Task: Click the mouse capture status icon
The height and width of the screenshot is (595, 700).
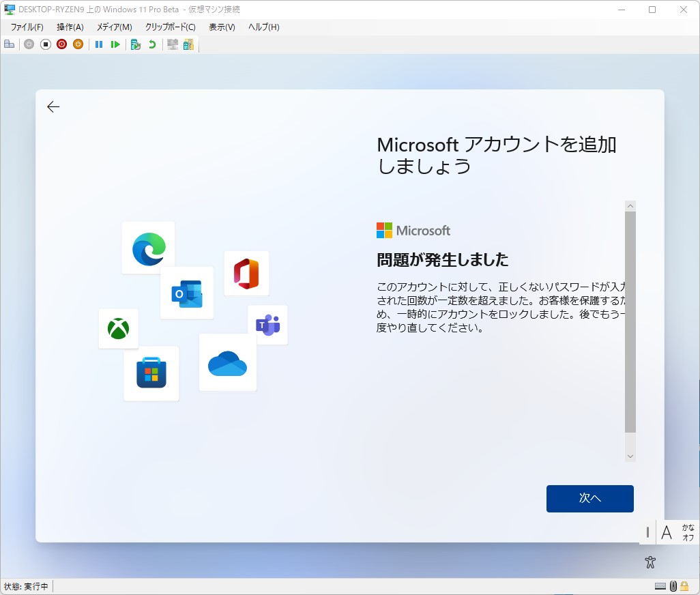Action: (673, 585)
